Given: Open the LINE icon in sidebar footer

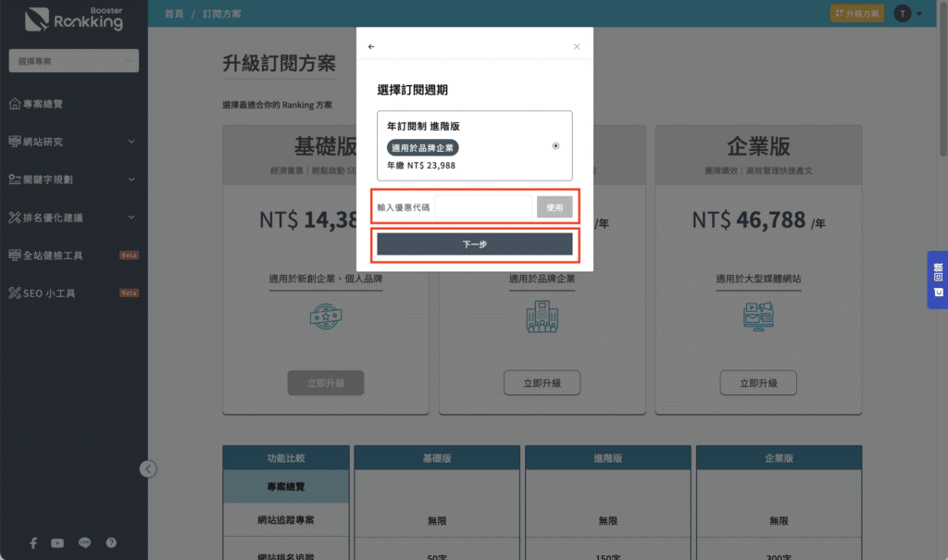Looking at the screenshot, I should coord(85,542).
